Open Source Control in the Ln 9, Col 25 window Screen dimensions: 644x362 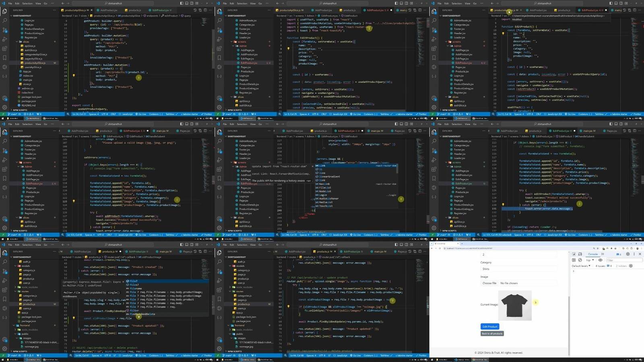point(219,30)
